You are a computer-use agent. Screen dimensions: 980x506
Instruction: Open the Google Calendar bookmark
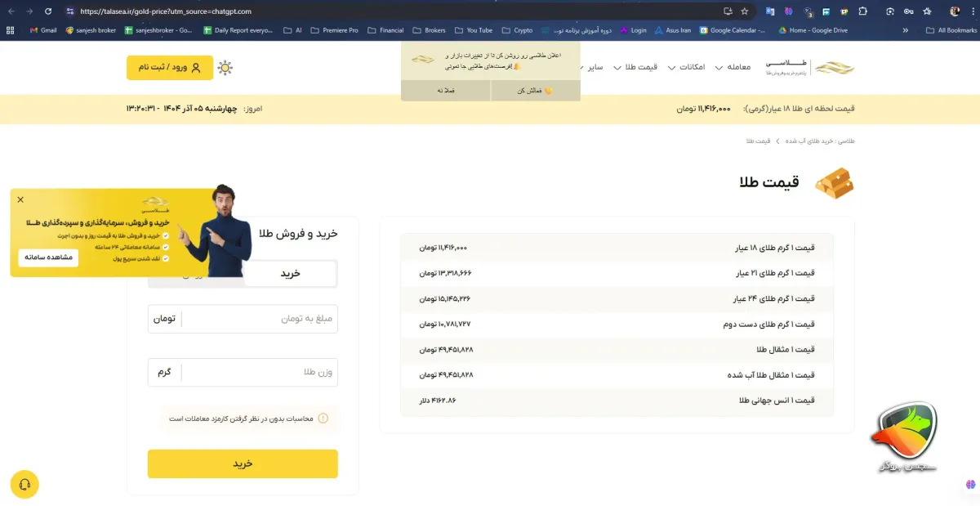732,30
